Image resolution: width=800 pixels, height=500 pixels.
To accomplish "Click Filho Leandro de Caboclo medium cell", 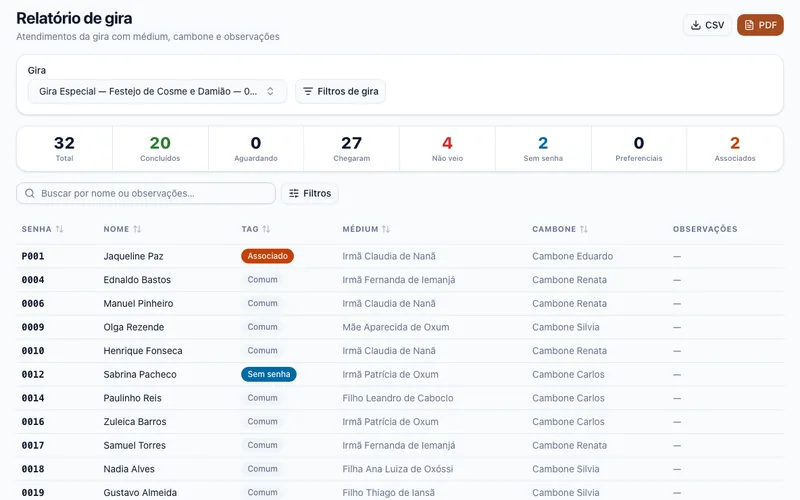I will pyautogui.click(x=397, y=398).
